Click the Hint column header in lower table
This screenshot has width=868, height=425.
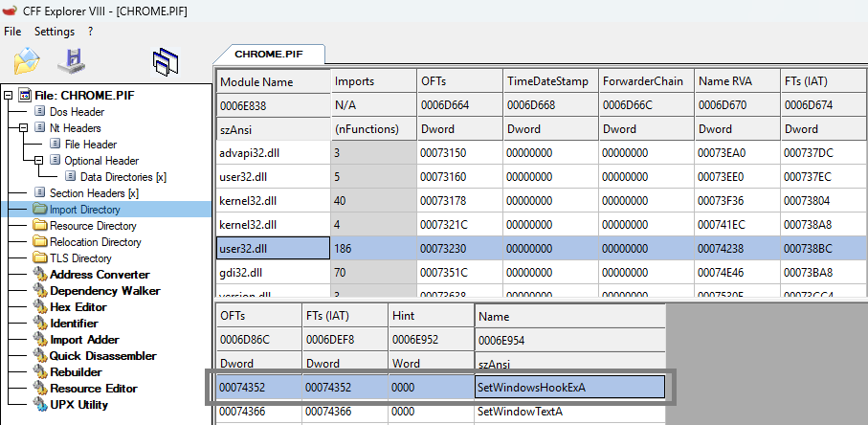431,316
